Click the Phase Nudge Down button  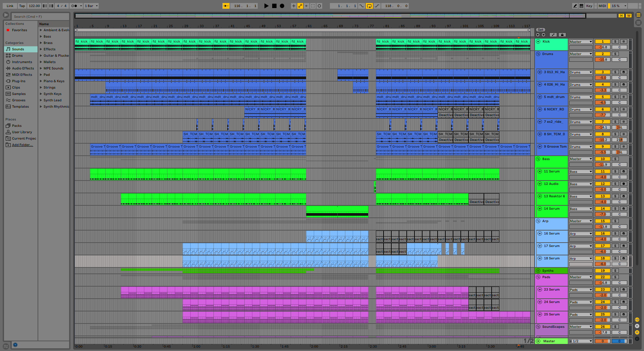click(x=45, y=6)
